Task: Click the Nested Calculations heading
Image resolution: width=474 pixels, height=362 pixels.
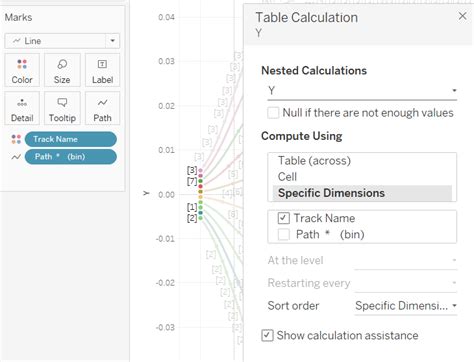Action: coord(314,71)
